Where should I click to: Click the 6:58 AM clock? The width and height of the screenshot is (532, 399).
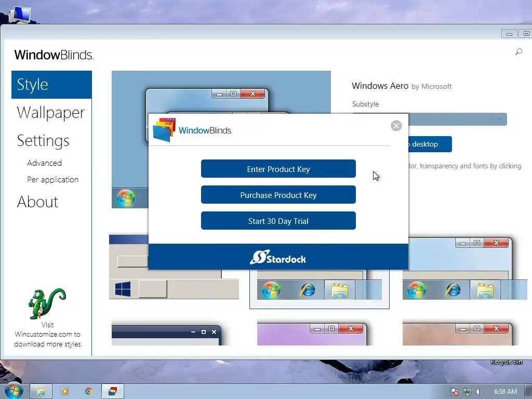pos(505,392)
